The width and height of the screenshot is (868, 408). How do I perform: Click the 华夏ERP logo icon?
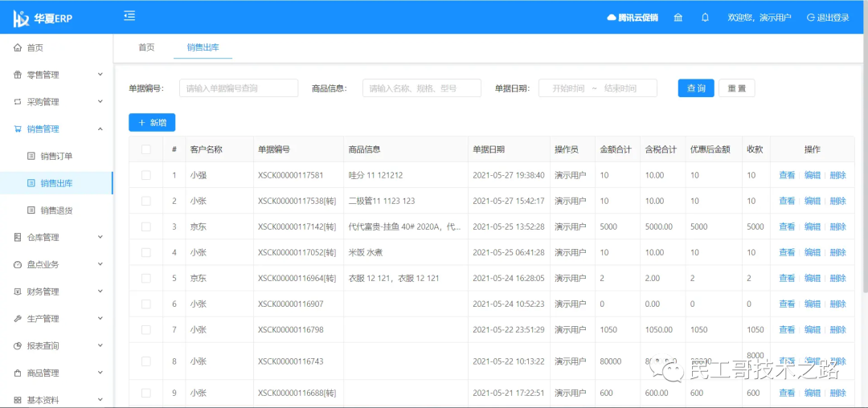(x=22, y=18)
